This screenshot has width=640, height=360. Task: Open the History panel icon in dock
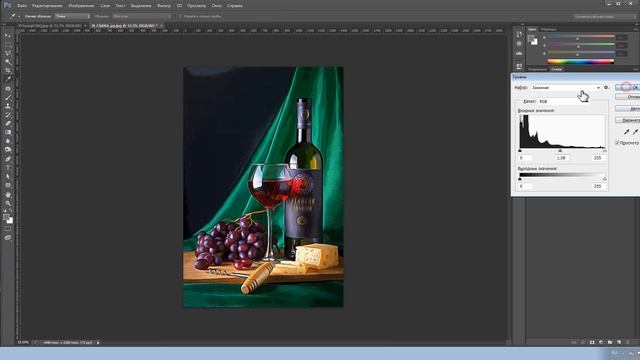519,35
